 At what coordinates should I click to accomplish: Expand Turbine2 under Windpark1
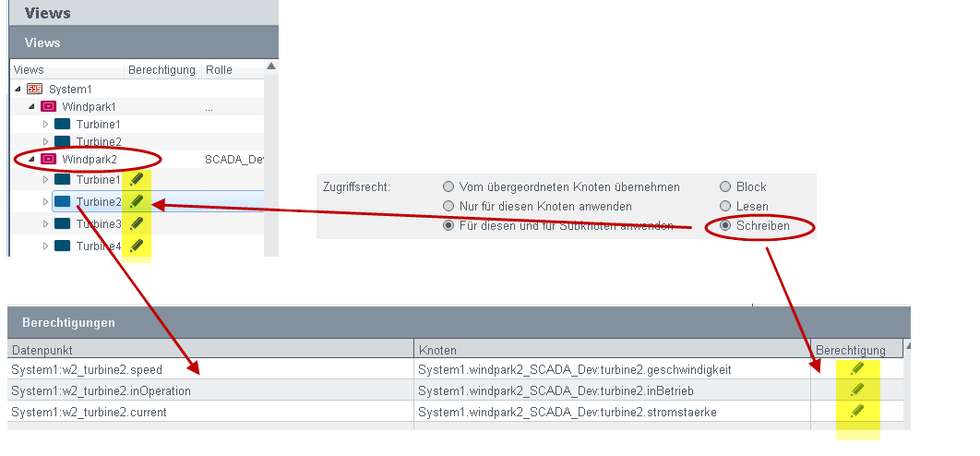click(45, 141)
